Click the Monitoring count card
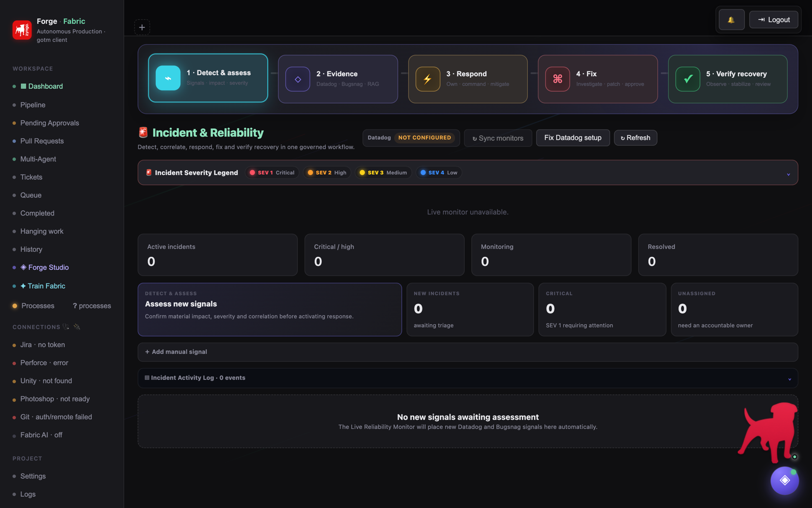This screenshot has width=812, height=508. click(551, 255)
